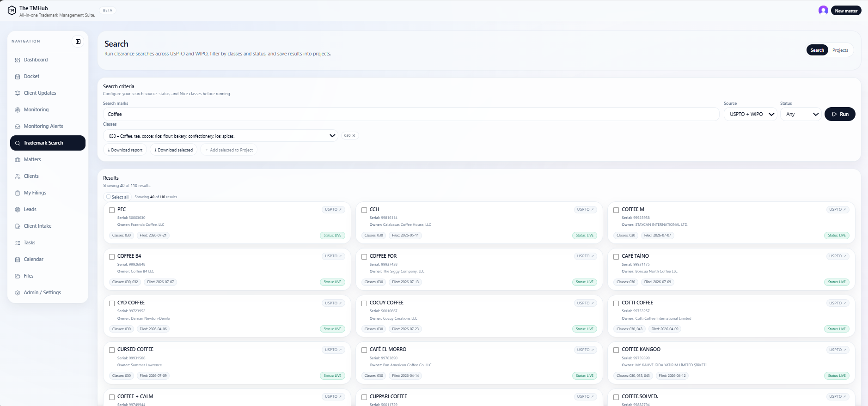
Task: Open Docket in navigation
Action: pos(48,77)
